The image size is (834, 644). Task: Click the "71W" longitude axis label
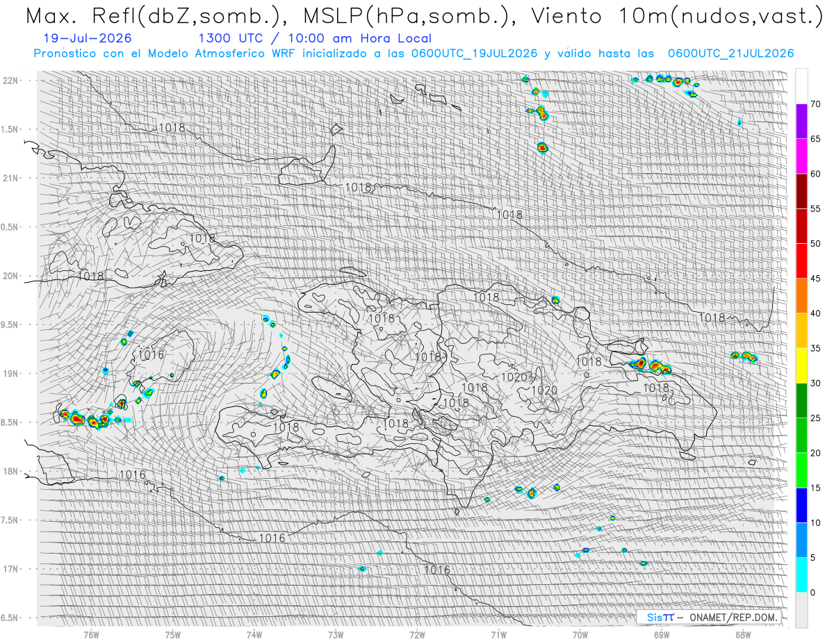pos(498,635)
